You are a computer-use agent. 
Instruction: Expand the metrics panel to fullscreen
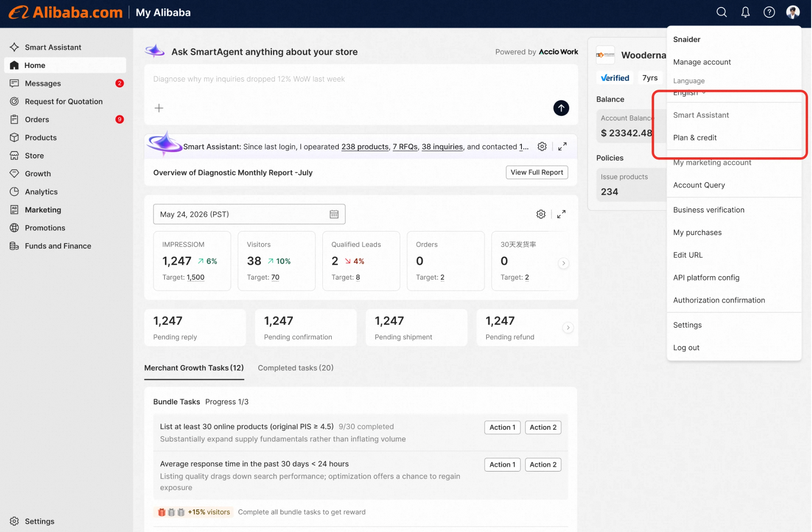coord(562,215)
